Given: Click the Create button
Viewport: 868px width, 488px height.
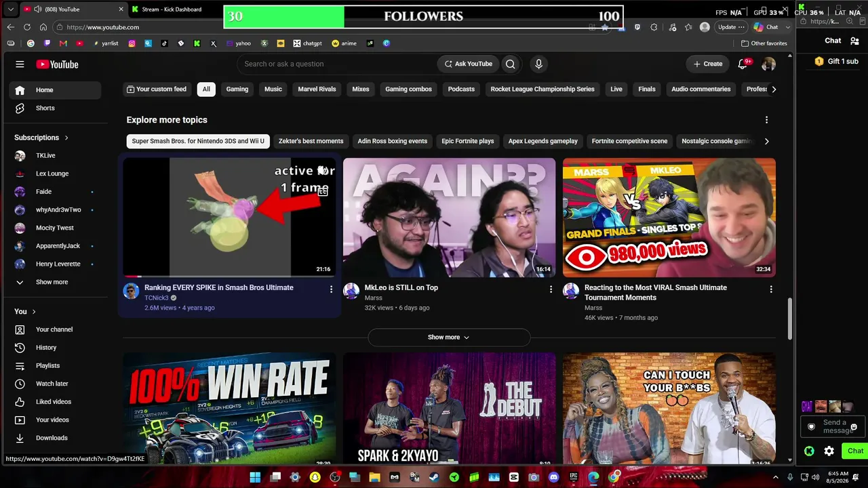Looking at the screenshot, I should click(708, 64).
